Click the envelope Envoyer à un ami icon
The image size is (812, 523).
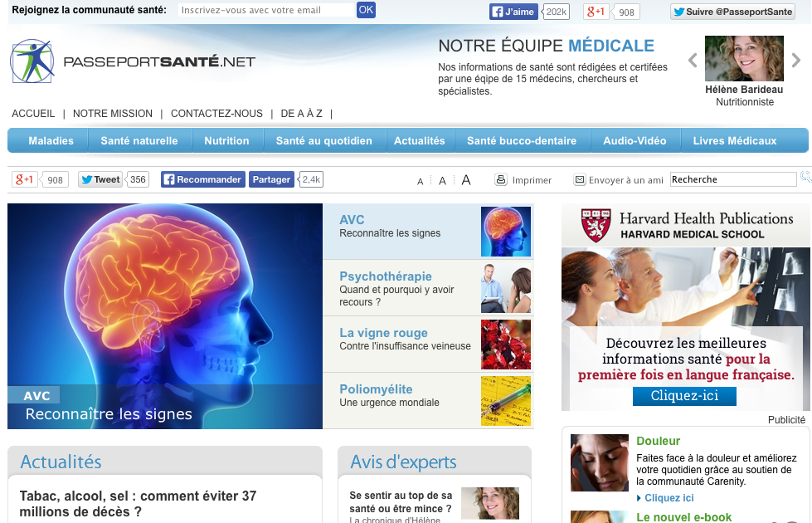click(x=580, y=179)
